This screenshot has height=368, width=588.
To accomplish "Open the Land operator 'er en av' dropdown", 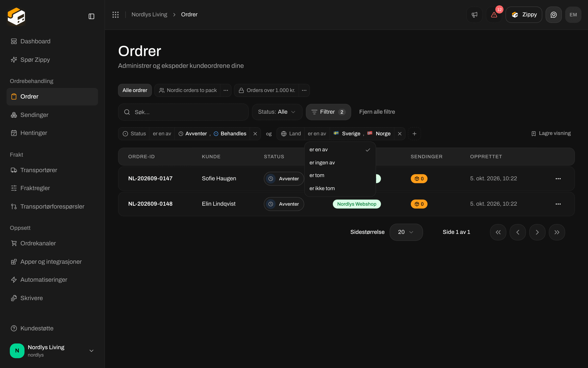I will pos(317,134).
